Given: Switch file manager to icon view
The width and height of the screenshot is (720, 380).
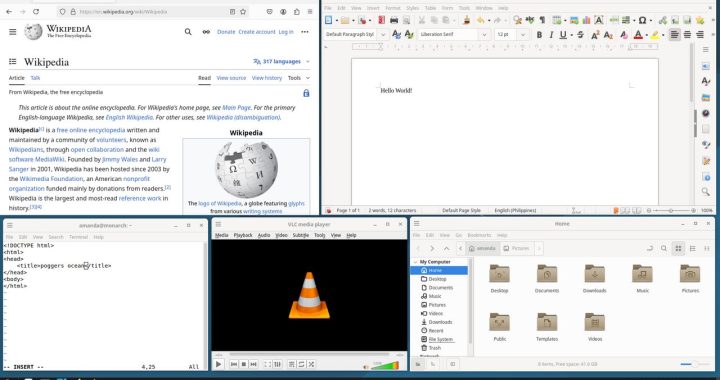Looking at the screenshot, I should (x=678, y=248).
